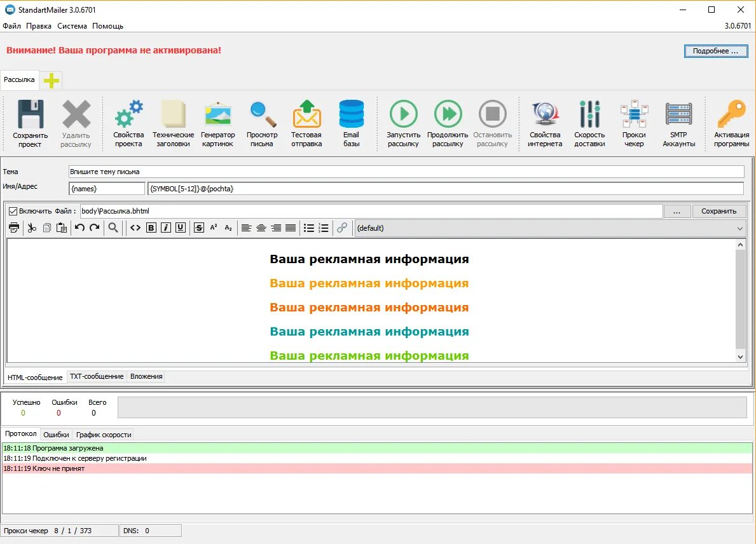
Task: Click the Тема subject input field
Action: pyautogui.click(x=406, y=172)
